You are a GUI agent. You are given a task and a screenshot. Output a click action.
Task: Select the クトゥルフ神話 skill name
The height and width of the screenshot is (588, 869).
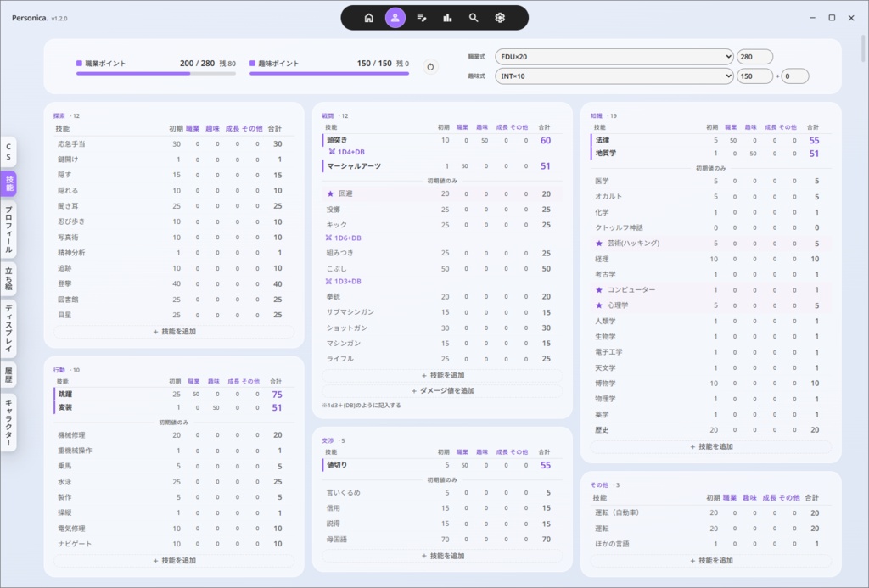pyautogui.click(x=619, y=227)
